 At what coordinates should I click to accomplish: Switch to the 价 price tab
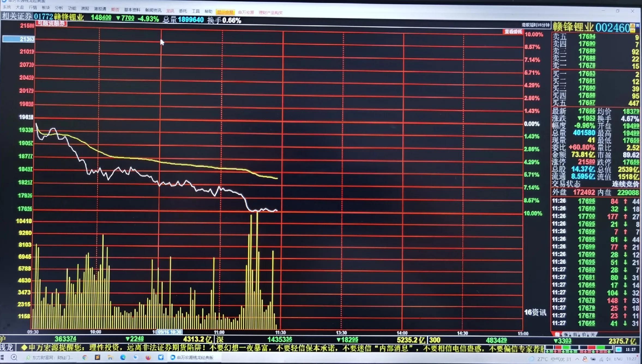point(584,334)
